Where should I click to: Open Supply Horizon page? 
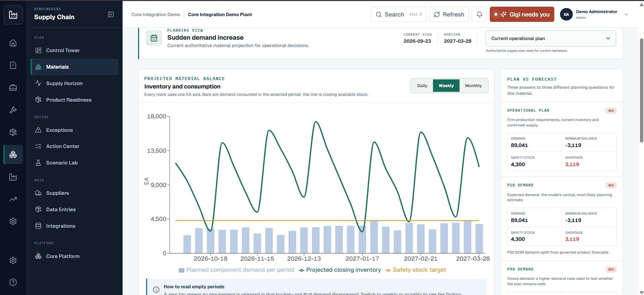(75, 83)
